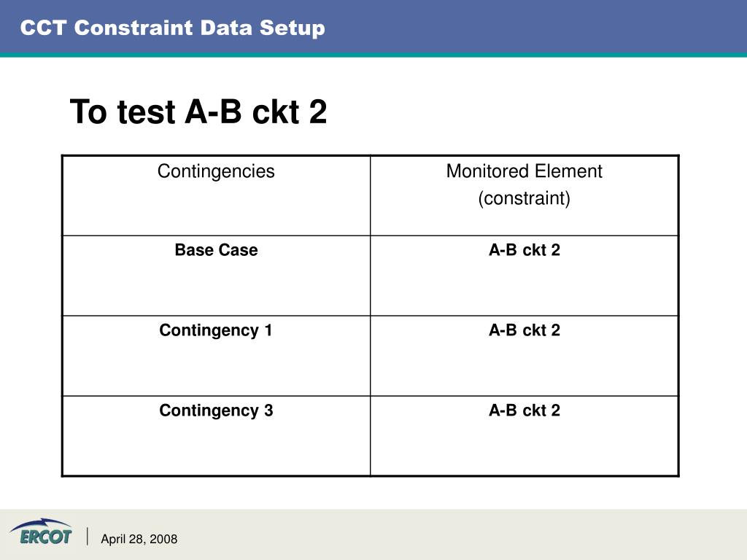Image resolution: width=747 pixels, height=560 pixels.
Task: Click the blue header banner
Action: click(373, 26)
